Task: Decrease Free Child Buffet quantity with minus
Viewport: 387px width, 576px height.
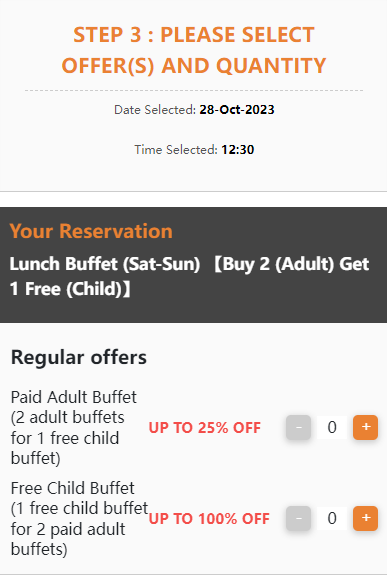Action: (299, 518)
